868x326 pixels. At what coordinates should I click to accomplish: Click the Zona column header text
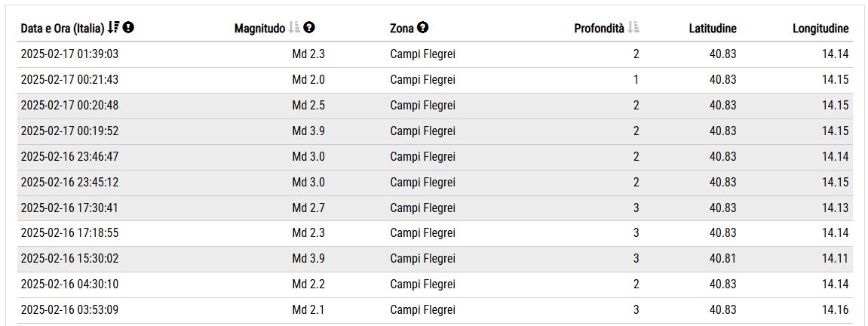coord(402,28)
